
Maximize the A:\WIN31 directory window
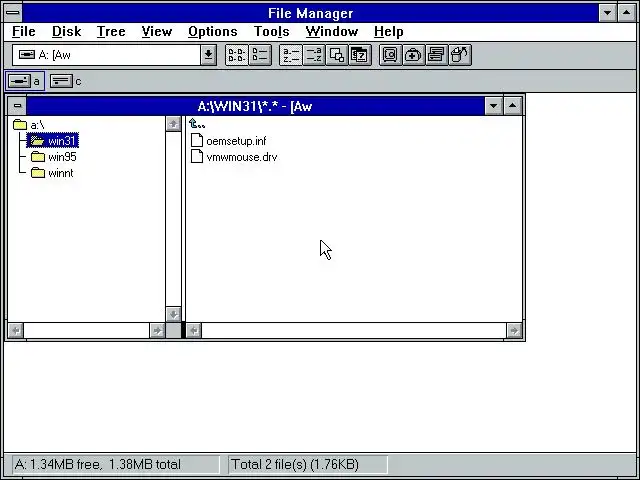513,106
